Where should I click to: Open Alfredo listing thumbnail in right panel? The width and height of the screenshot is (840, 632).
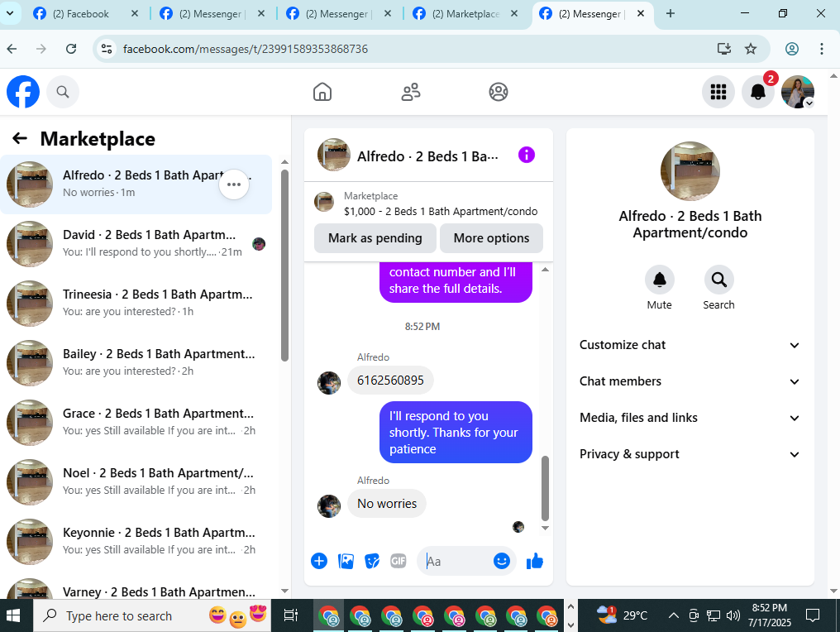click(x=690, y=171)
